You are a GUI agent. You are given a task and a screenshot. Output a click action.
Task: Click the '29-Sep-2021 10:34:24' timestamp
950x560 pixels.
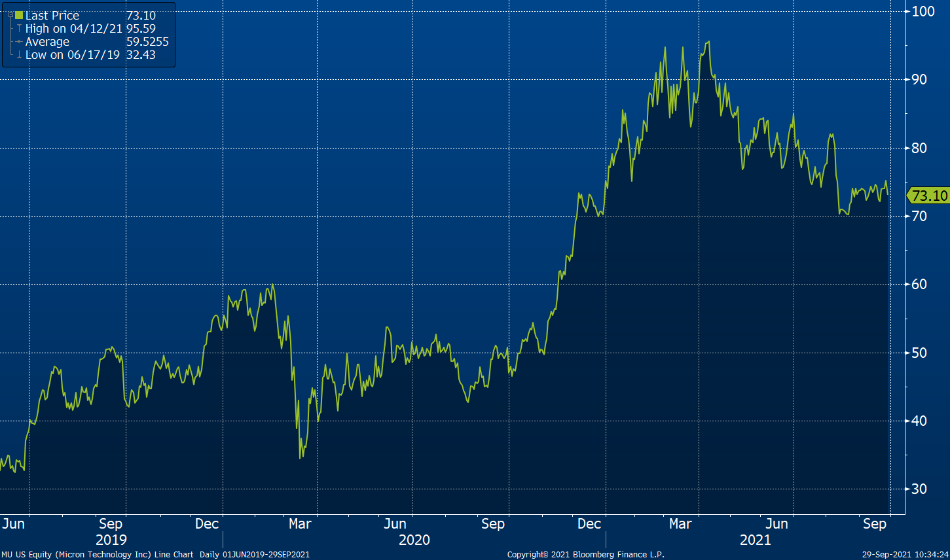click(x=904, y=555)
